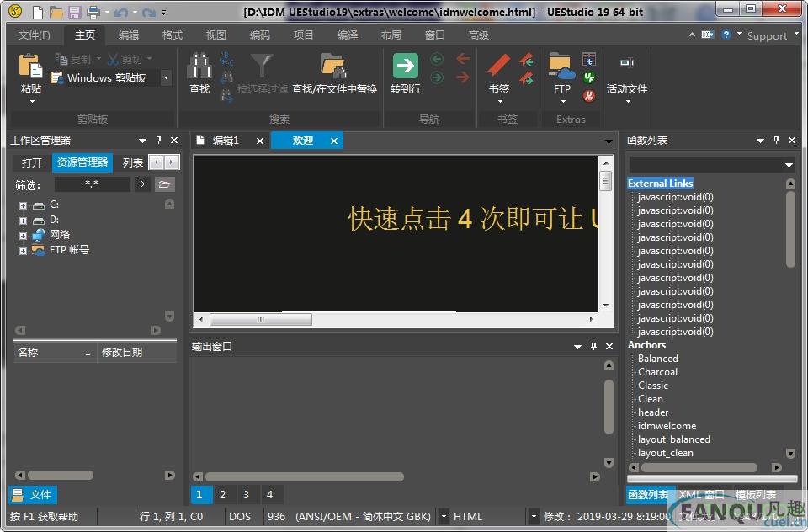Click the DOS line terminator status field
Screen dimensions: 808x532
(x=240, y=516)
